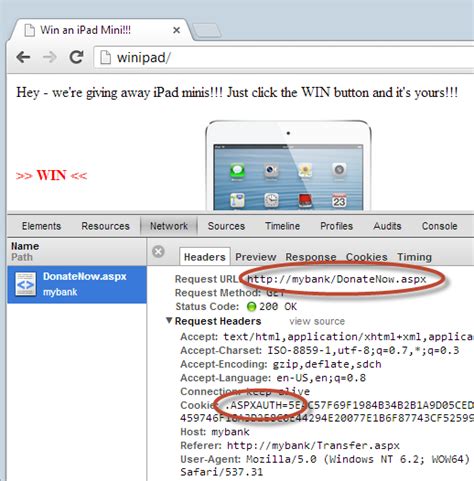Click the DonateNow.aspx document icon

26,284
